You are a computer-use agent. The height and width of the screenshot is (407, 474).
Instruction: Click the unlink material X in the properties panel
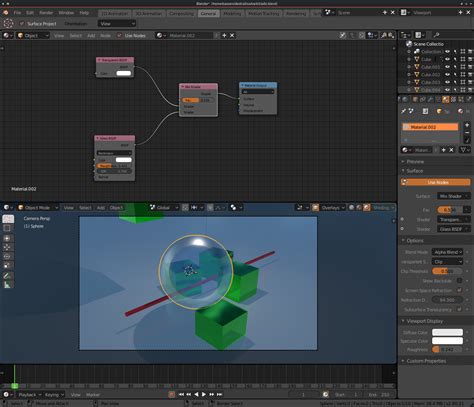[451, 150]
